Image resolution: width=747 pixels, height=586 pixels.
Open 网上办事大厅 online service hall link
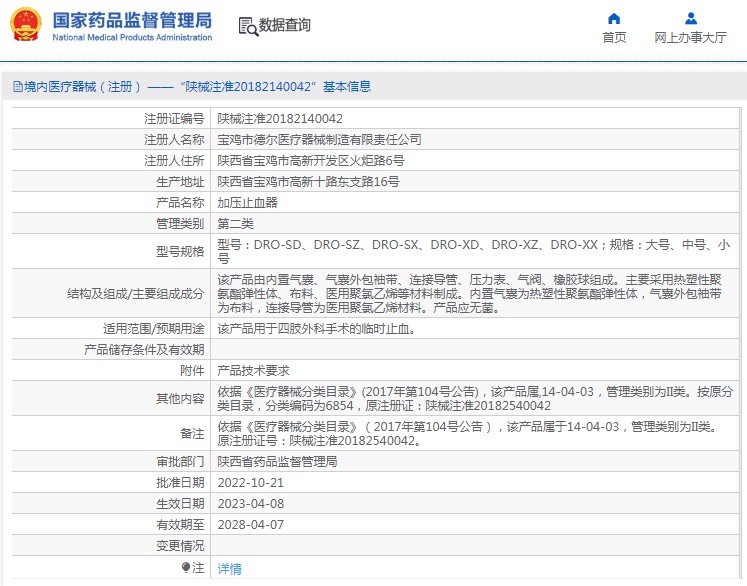(690, 38)
